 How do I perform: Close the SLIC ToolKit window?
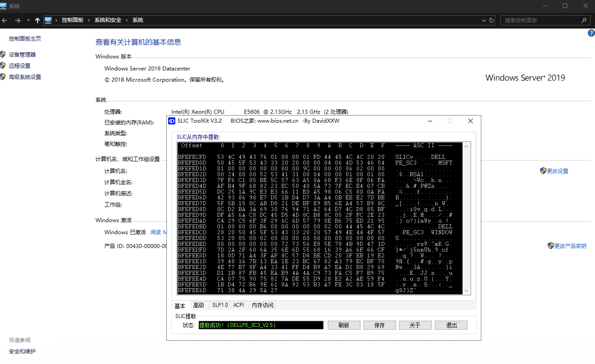(x=470, y=121)
